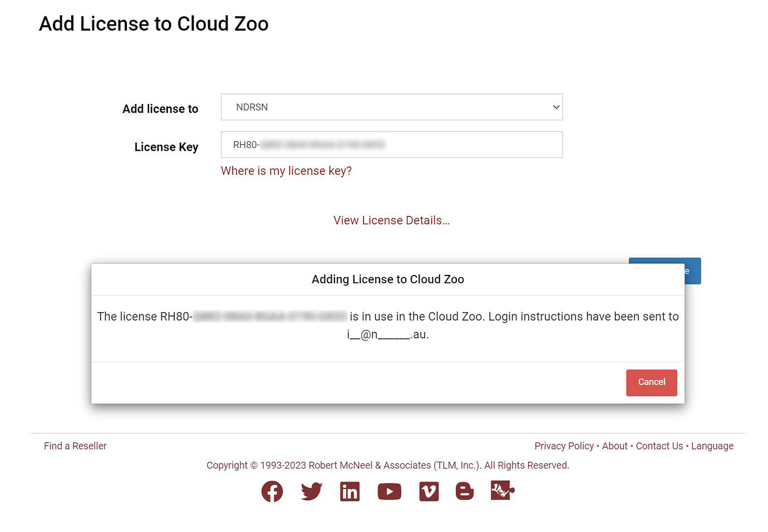Cancel adding the license
768x532 pixels.
tap(652, 382)
